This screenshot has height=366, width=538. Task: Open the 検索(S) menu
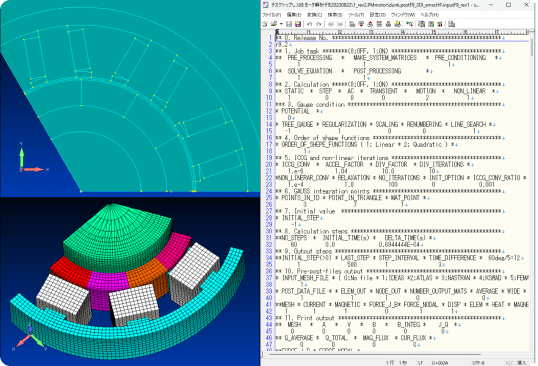(x=335, y=15)
